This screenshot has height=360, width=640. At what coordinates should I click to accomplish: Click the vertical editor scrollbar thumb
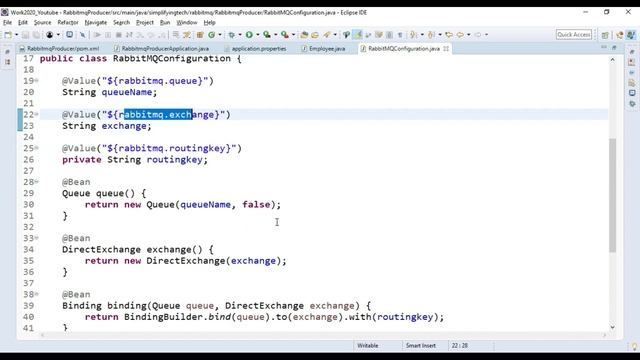[x=612, y=195]
